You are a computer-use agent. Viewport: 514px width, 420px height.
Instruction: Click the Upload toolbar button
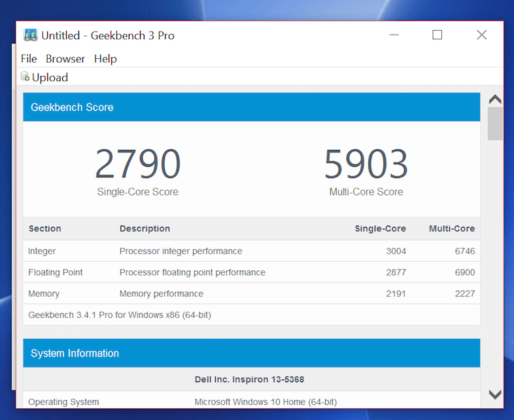[44, 77]
